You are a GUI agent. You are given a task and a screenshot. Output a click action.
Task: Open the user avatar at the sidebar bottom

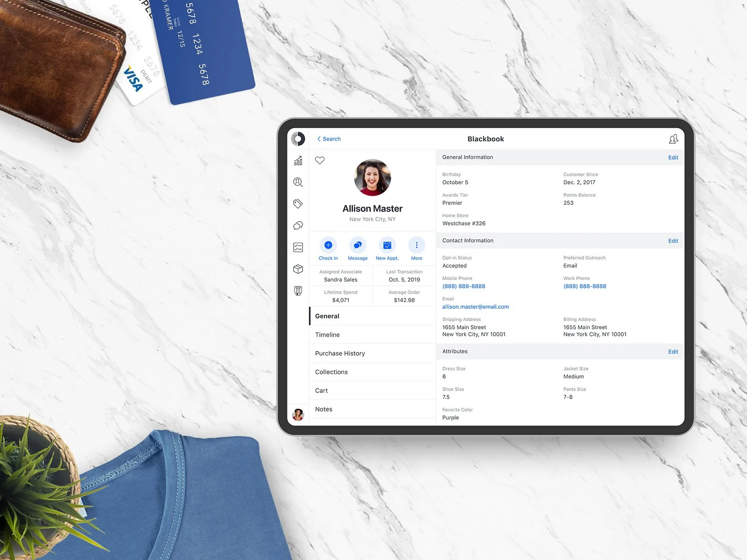pyautogui.click(x=298, y=414)
